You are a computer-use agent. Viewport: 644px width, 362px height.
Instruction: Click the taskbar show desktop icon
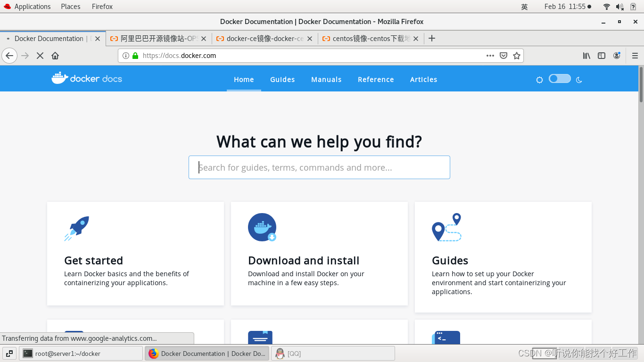click(x=9, y=354)
